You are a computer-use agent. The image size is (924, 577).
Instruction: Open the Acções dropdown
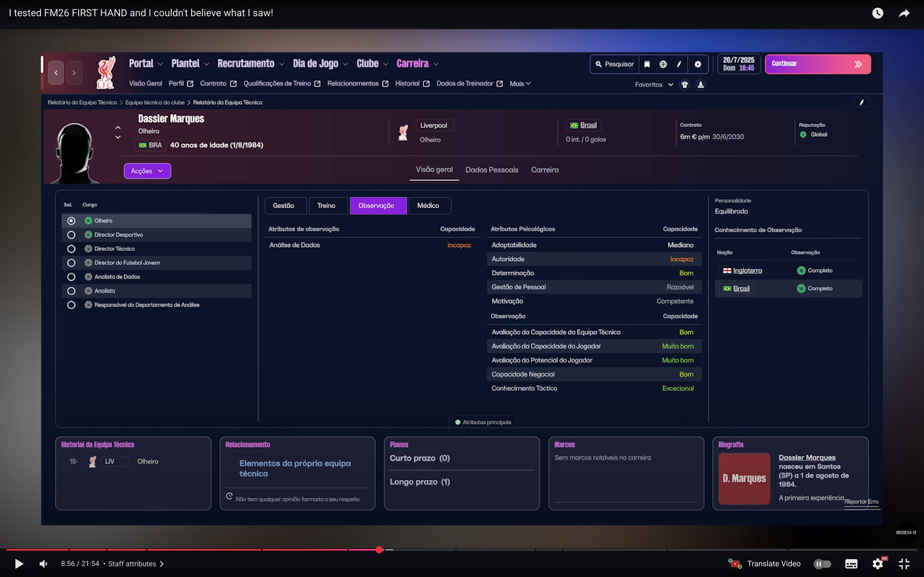point(147,171)
